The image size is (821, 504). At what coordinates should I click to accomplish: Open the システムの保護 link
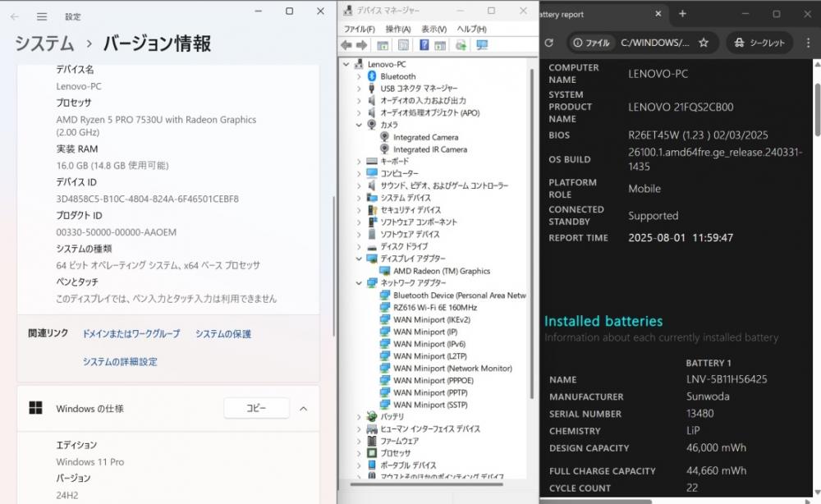pyautogui.click(x=223, y=334)
